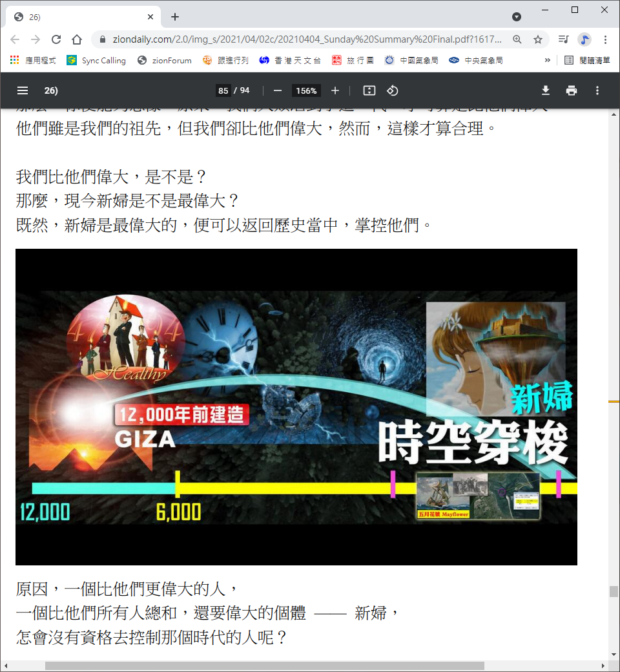Screen dimensions: 620x672
Task: Minimize the browser window
Action: click(x=545, y=10)
